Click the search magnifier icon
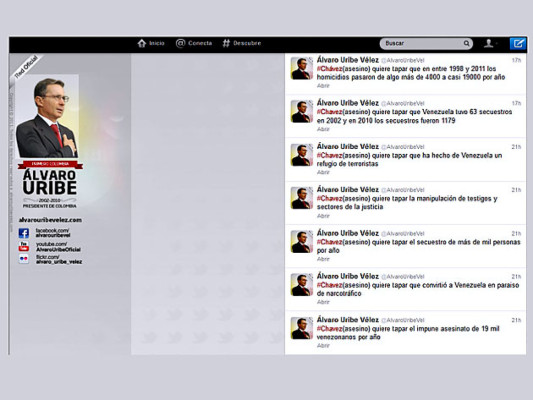Viewport: 533px width, 400px height. [x=466, y=43]
